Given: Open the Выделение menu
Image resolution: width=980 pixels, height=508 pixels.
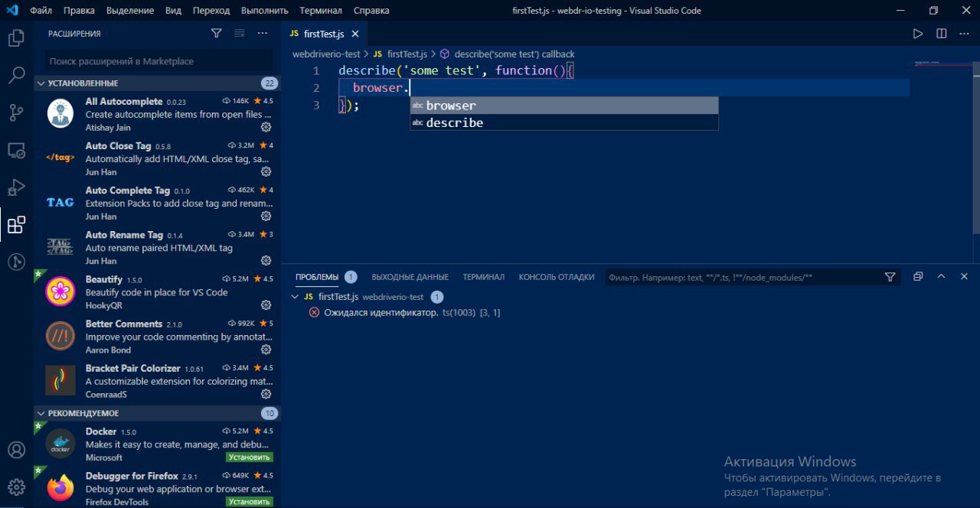Looking at the screenshot, I should 130,11.
